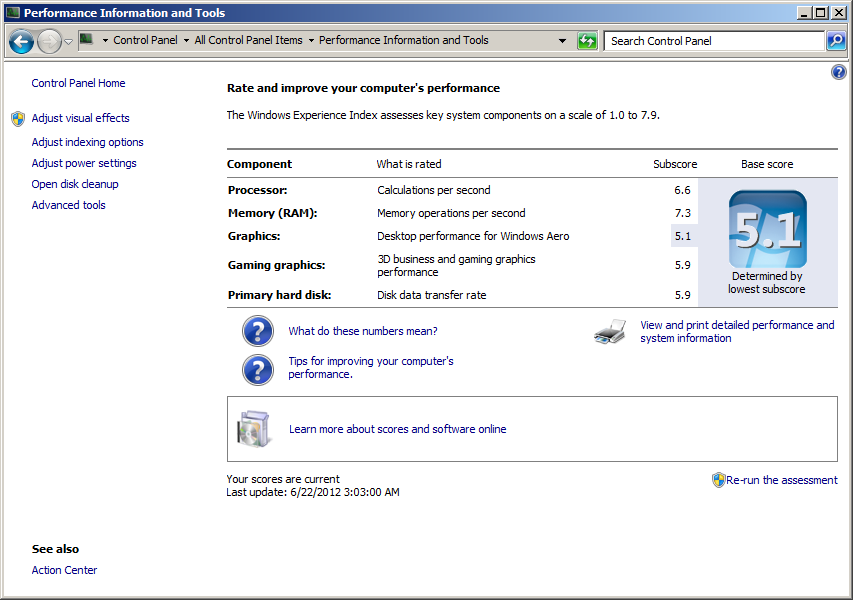Click the Gaming graphics subscore 5.9

point(683,265)
